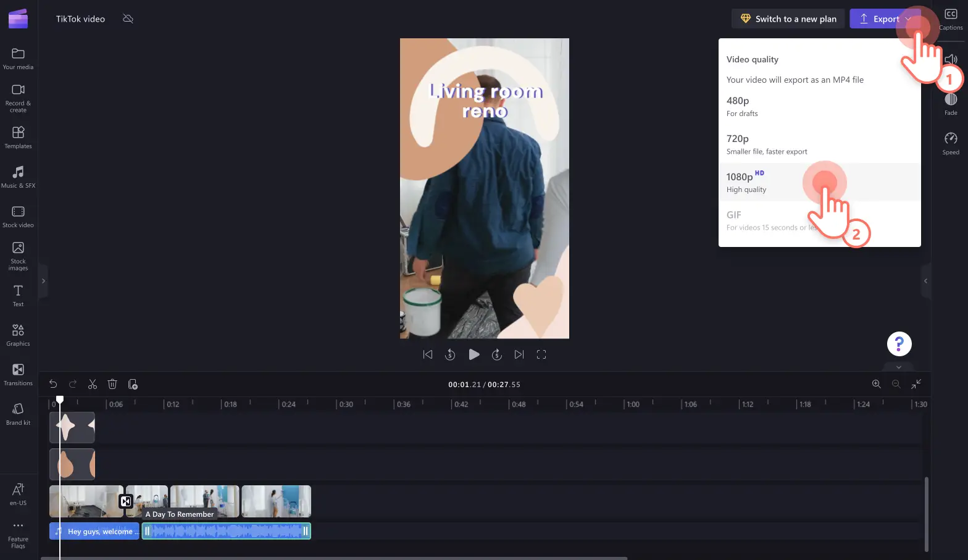Forward five seconds
The image size is (968, 560).
[x=496, y=354]
